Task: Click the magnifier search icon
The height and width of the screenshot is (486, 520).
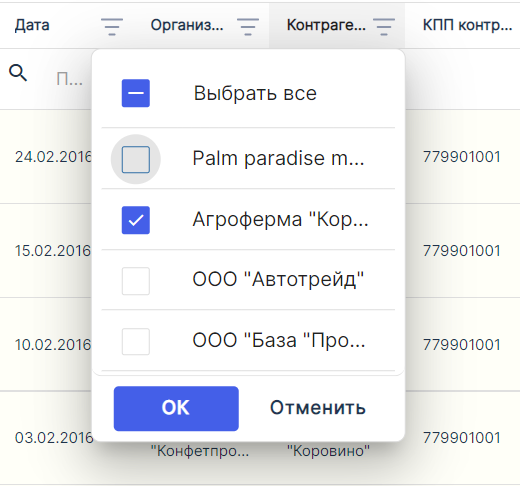Action: click(x=18, y=73)
